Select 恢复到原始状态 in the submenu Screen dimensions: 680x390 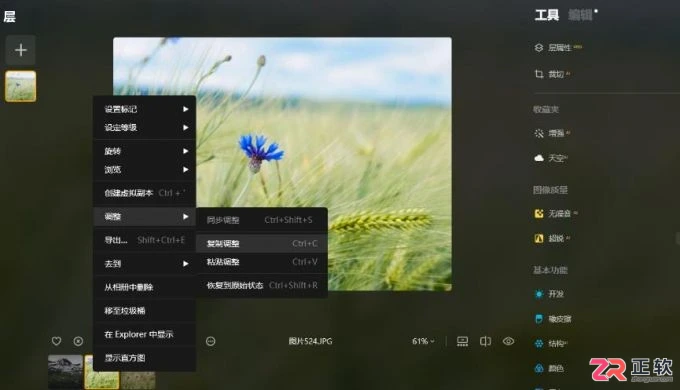pos(262,285)
